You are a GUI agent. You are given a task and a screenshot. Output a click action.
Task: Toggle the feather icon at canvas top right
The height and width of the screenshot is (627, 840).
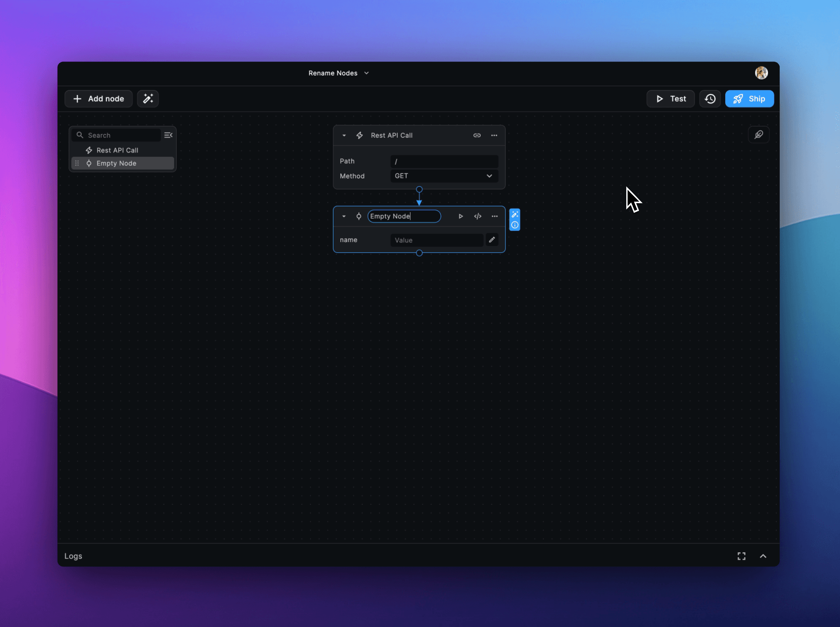pyautogui.click(x=758, y=135)
